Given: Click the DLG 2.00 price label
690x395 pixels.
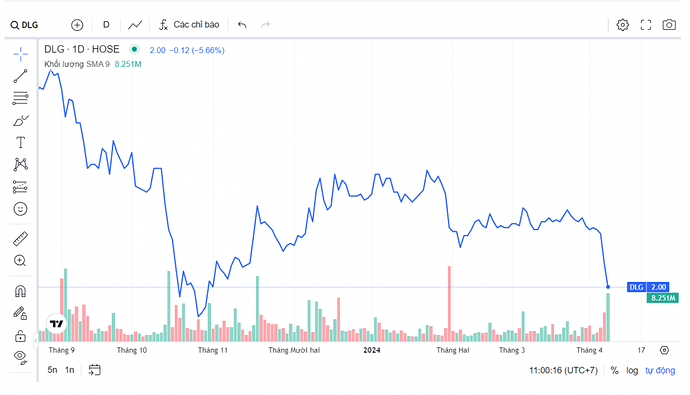Looking at the screenshot, I should click(x=648, y=287).
